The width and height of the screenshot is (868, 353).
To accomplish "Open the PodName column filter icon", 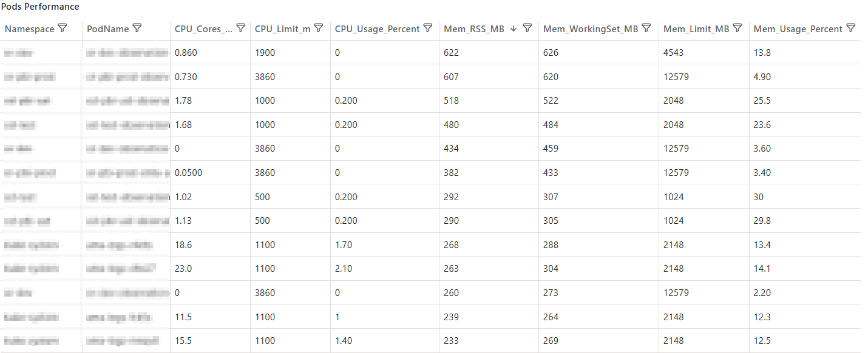I will [x=137, y=29].
